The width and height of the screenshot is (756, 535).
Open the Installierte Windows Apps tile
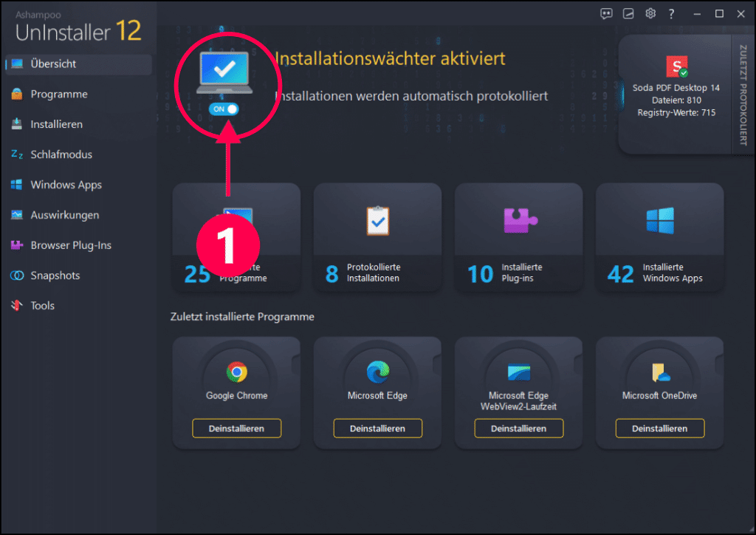coord(660,237)
